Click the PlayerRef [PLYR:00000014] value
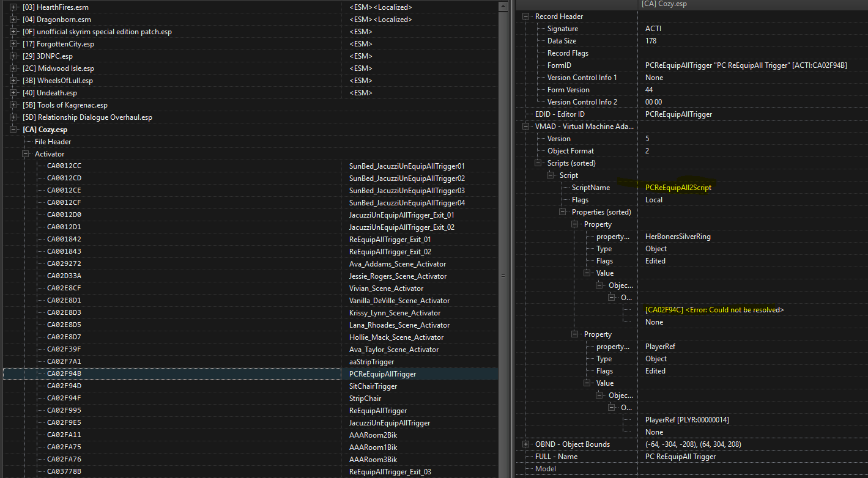 coord(687,420)
